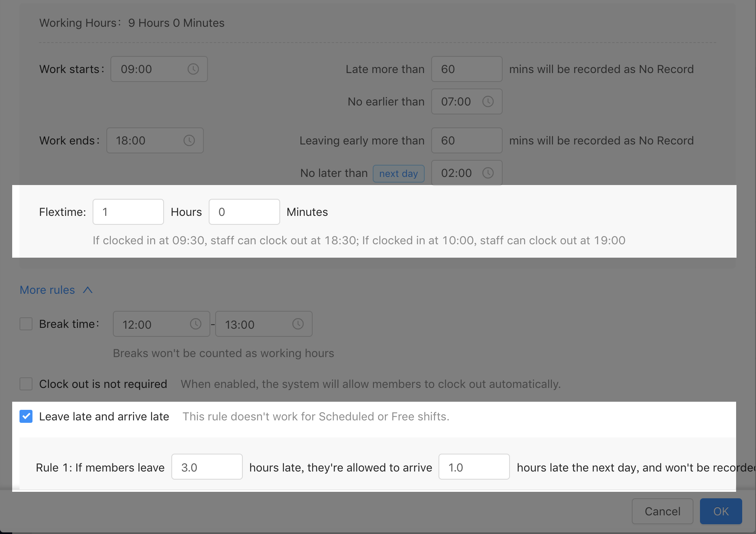This screenshot has height=534, width=756.
Task: Disable the Leave late and arrive late rule
Action: (x=26, y=416)
